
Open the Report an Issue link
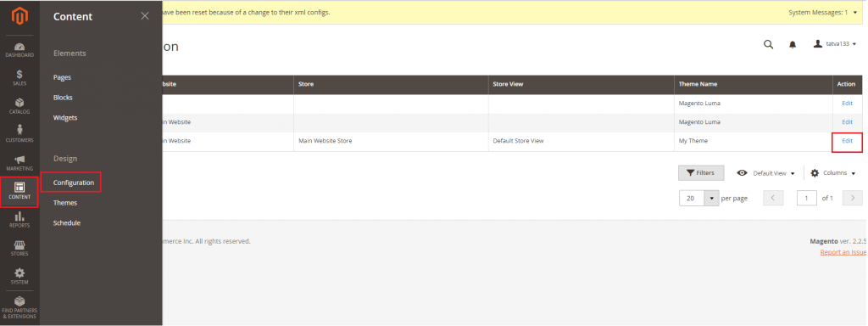(x=843, y=252)
